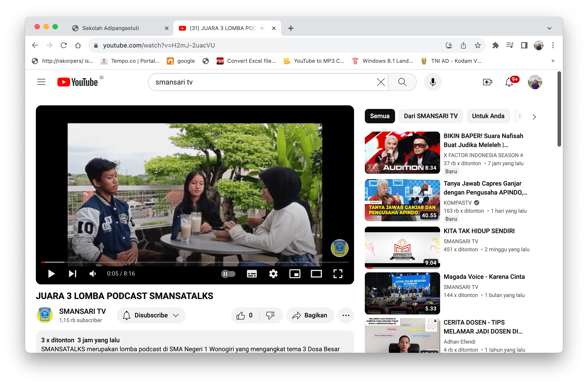Click the voice search microphone icon
The image size is (588, 386).
(x=433, y=82)
